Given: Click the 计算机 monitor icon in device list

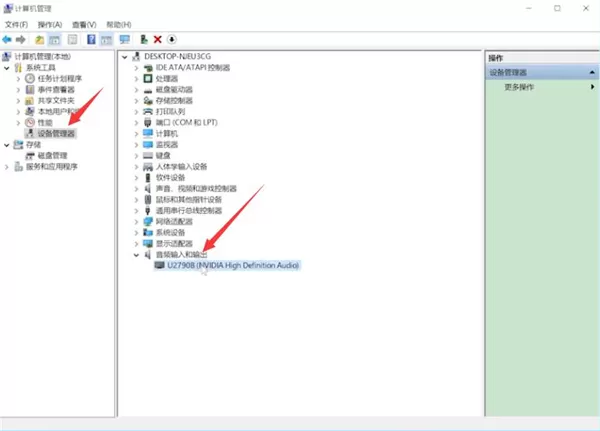Looking at the screenshot, I should 148,133.
